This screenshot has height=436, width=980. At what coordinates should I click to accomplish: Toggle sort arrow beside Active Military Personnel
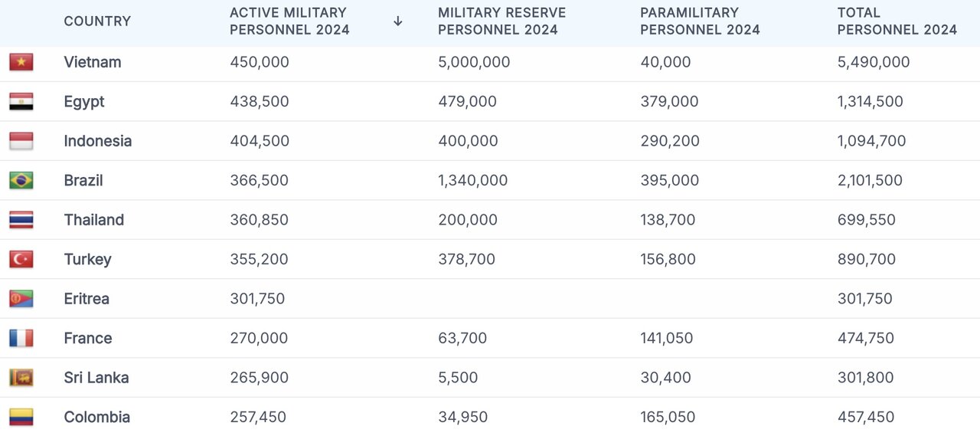tap(398, 21)
